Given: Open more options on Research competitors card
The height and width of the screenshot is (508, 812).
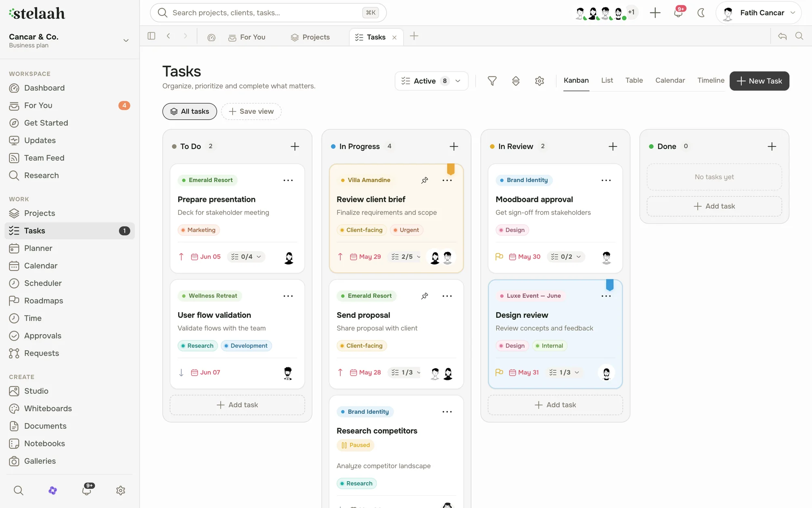Looking at the screenshot, I should (447, 412).
